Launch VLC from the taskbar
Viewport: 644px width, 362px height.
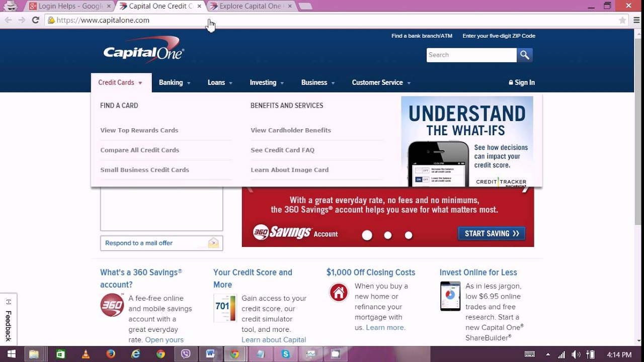click(86, 354)
